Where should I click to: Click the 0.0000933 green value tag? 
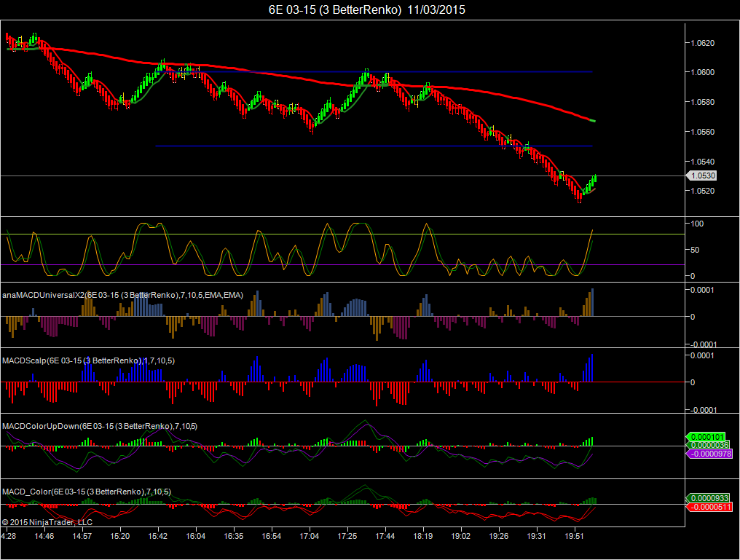pyautogui.click(x=707, y=498)
